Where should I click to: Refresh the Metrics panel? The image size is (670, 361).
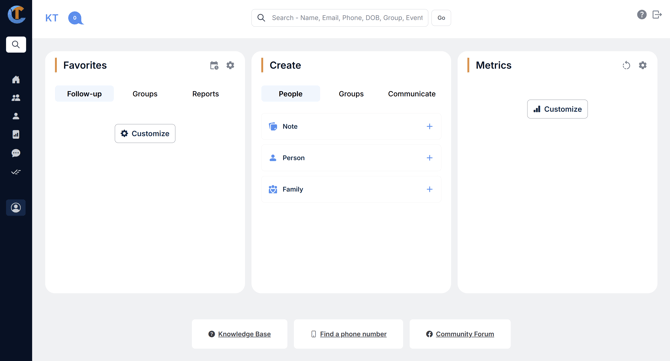626,65
